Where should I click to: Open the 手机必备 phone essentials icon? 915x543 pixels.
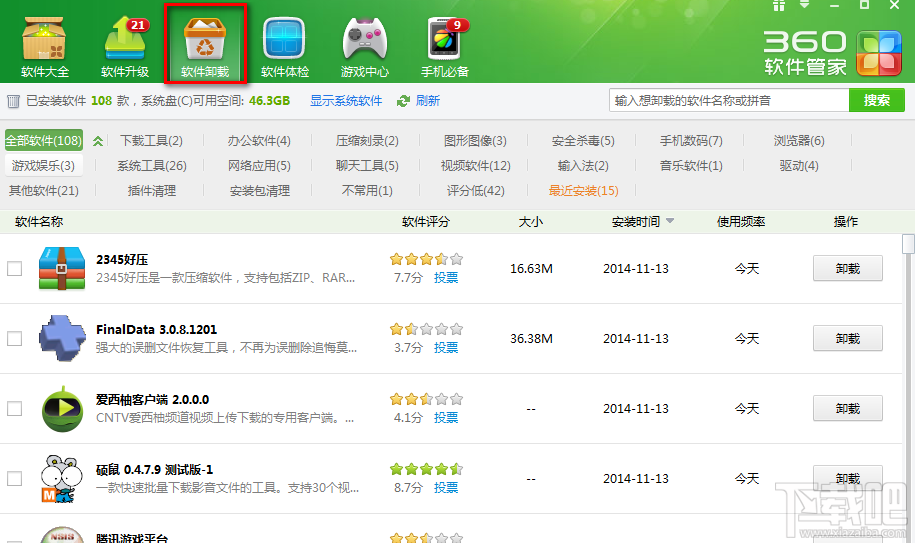[445, 47]
